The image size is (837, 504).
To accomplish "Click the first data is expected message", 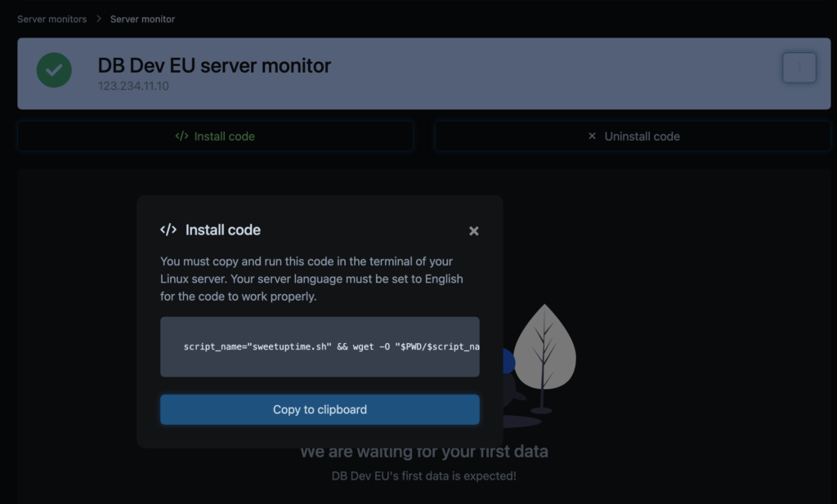I will tap(423, 475).
